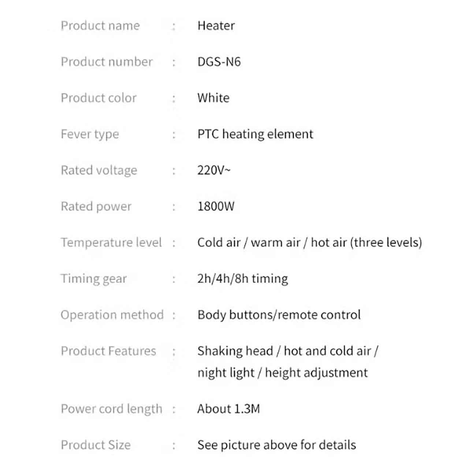Click the "Product number" label

coord(107,62)
